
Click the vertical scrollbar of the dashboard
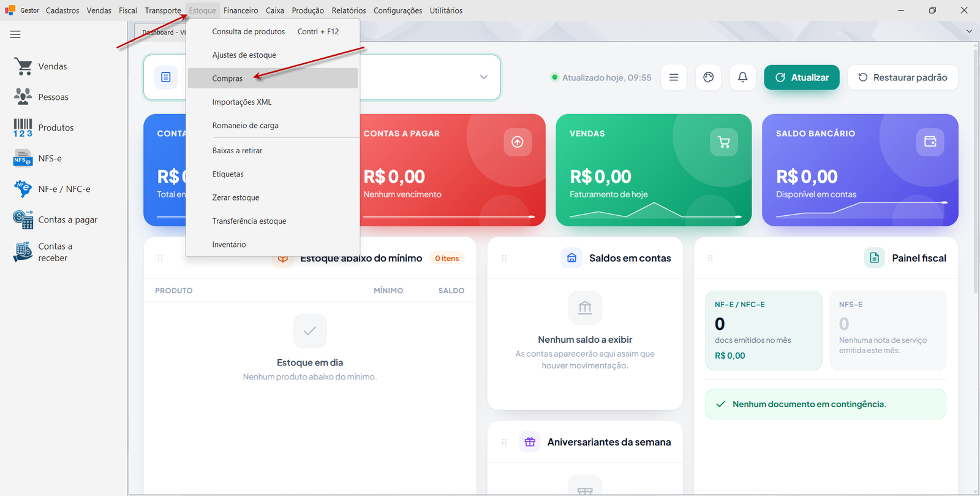(976, 170)
